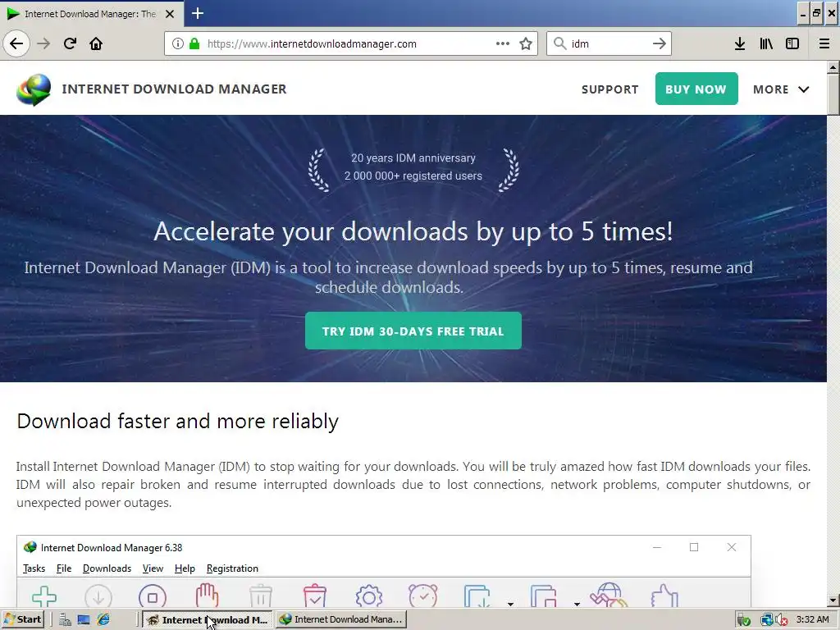Click the search magnifier icon
Screen dimensions: 840x630
559,43
